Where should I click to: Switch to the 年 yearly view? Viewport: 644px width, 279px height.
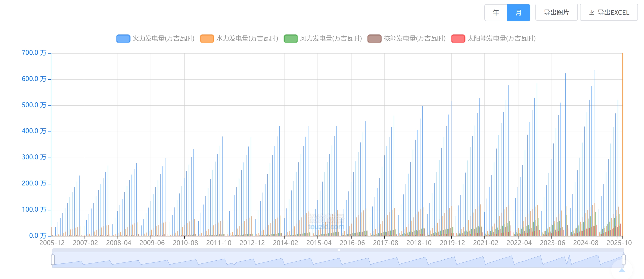pyautogui.click(x=495, y=13)
